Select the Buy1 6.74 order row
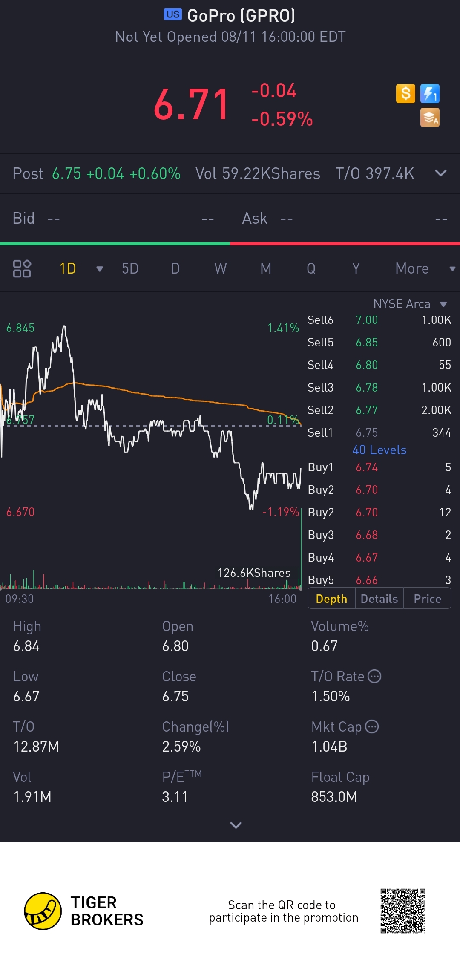This screenshot has height=980, width=460. pyautogui.click(x=379, y=467)
